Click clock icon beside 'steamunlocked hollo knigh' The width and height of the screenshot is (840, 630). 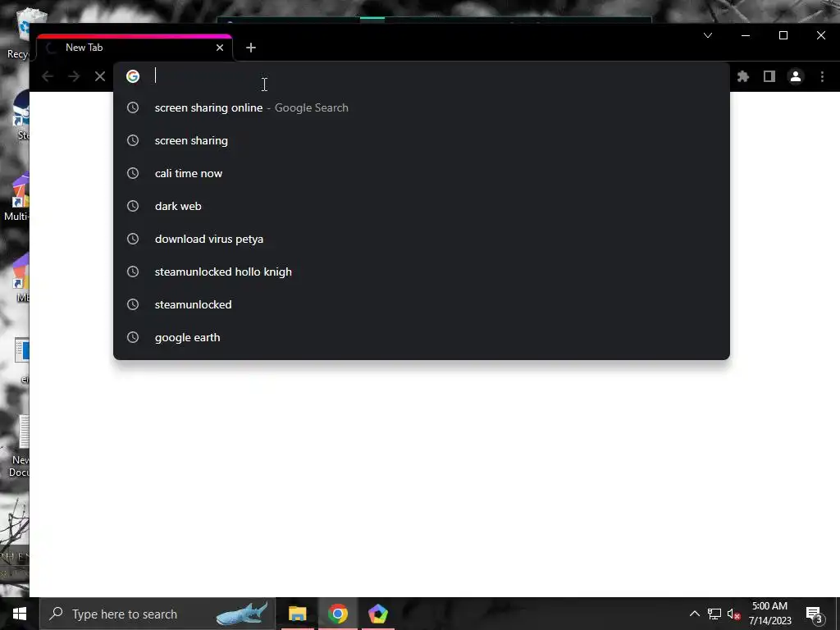(x=133, y=272)
